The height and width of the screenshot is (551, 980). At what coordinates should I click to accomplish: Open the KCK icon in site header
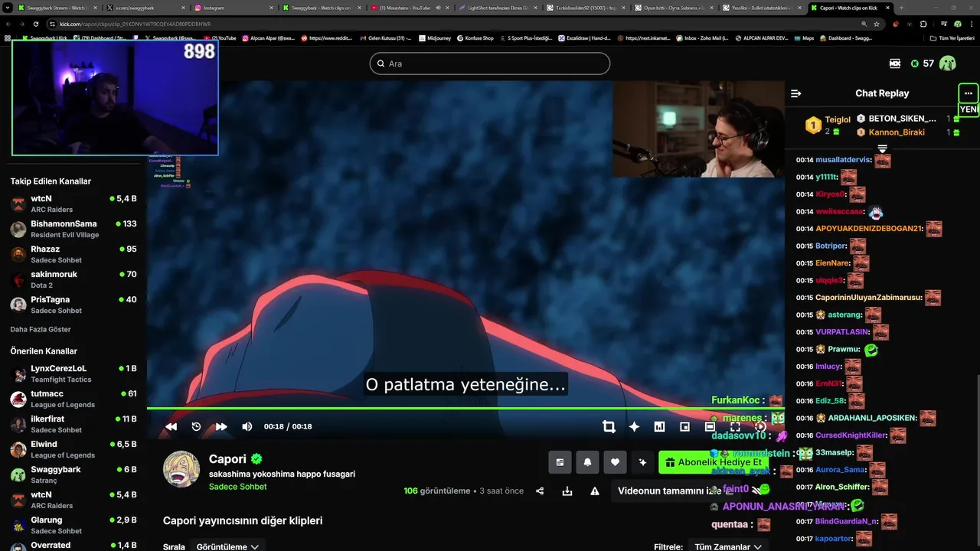click(895, 64)
